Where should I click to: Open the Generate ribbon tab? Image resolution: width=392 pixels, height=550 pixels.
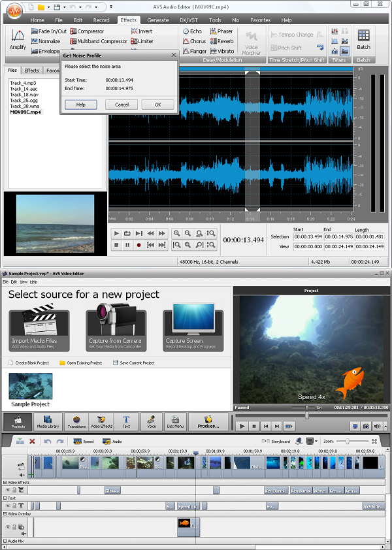(x=158, y=20)
